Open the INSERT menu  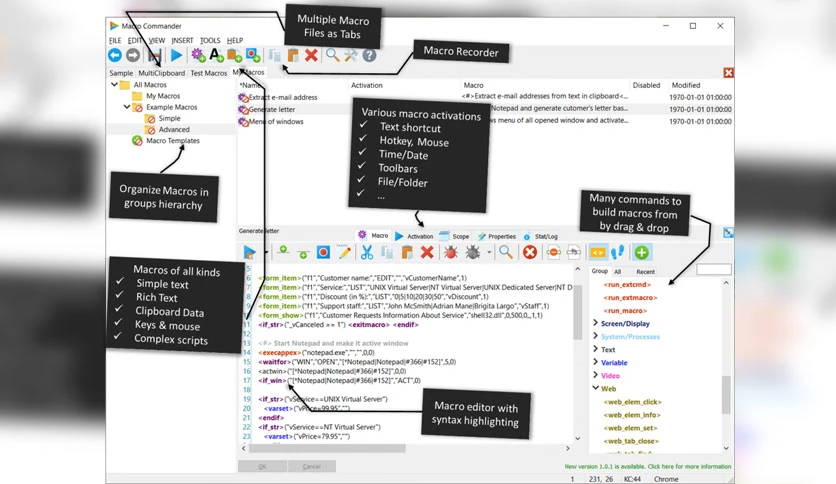182,41
